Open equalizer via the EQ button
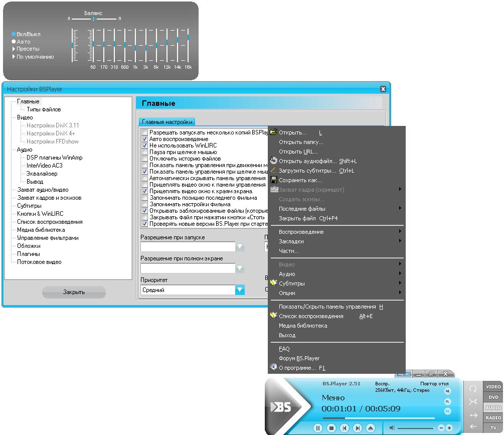The height and width of the screenshot is (435, 504). point(447,411)
